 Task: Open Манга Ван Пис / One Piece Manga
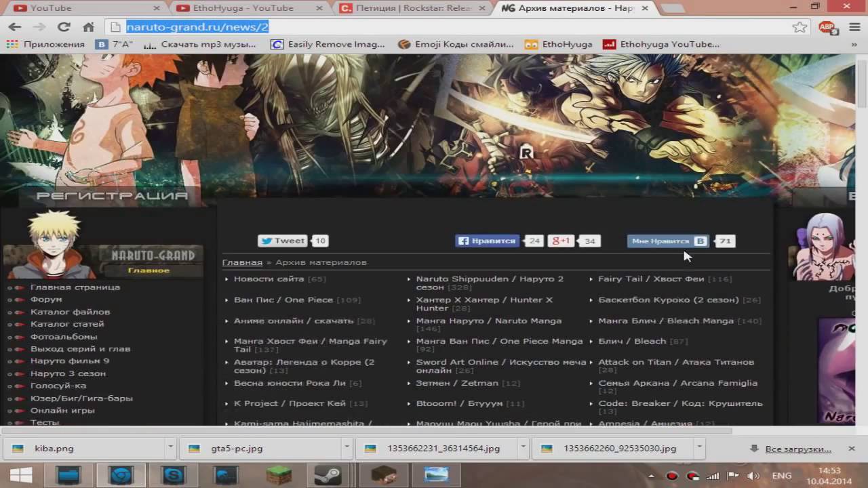499,341
